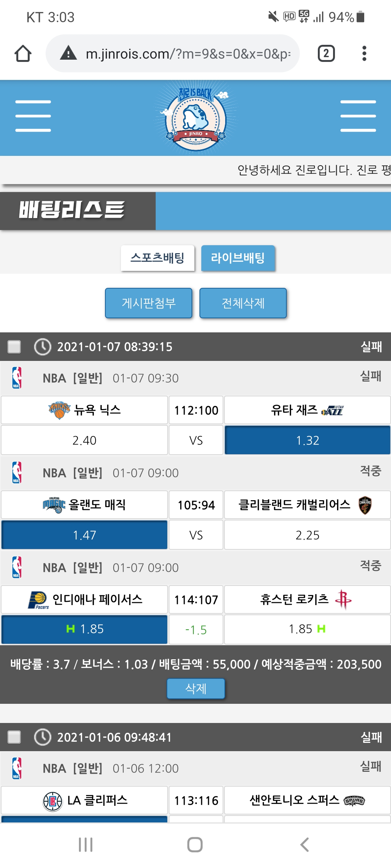Check the 2021-01-06 09:48:41 bet checkbox
The image size is (391, 868).
(14, 737)
